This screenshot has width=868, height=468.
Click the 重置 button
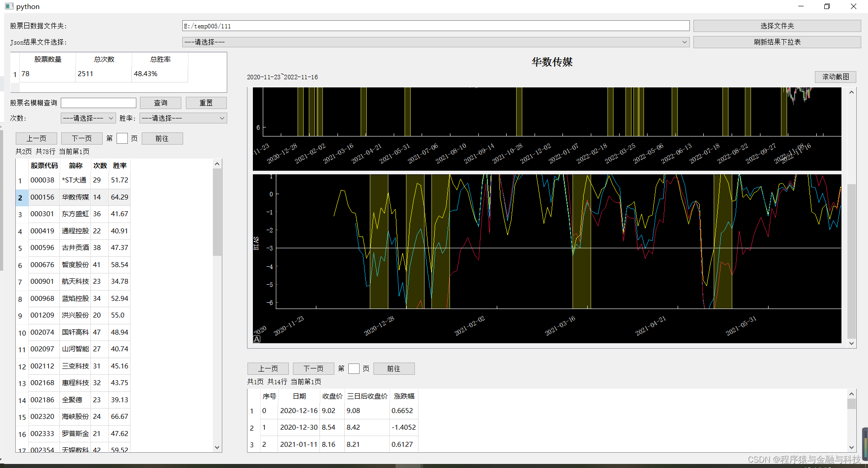click(x=206, y=103)
